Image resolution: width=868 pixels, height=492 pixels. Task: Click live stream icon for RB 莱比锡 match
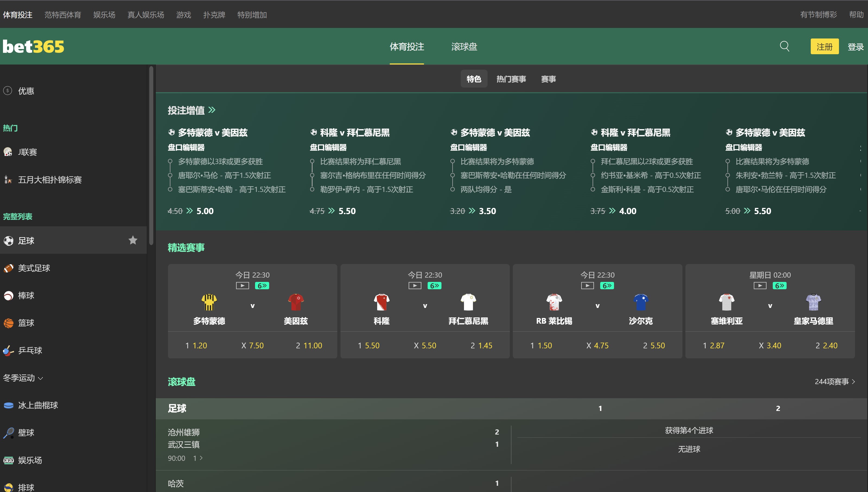tap(587, 285)
